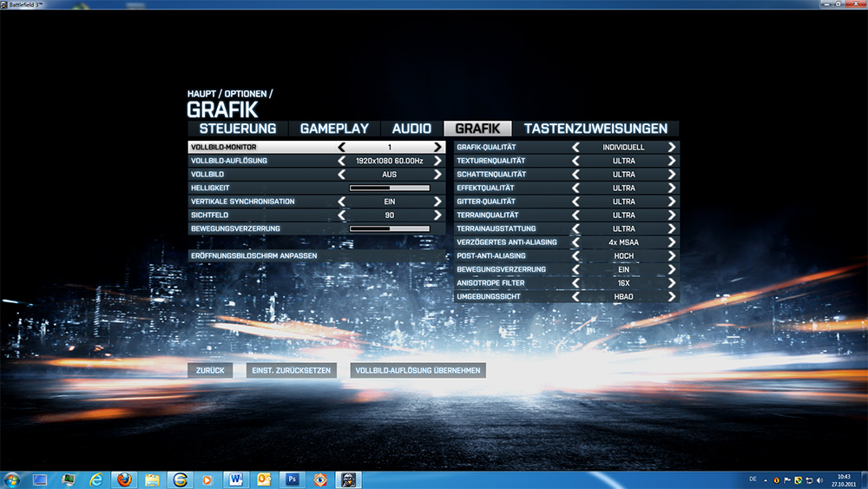
Task: Adjust the Helligkeit slider
Action: (x=390, y=188)
